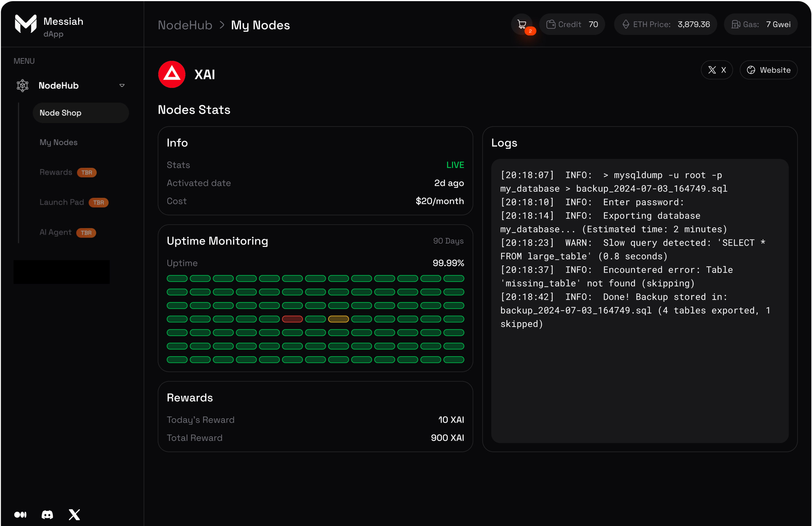Open the shopping cart icon
Screen dimensions: 812x526
pos(521,24)
